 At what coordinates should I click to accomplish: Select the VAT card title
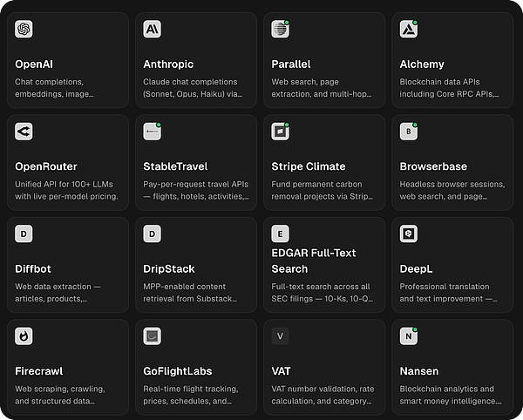282,370
